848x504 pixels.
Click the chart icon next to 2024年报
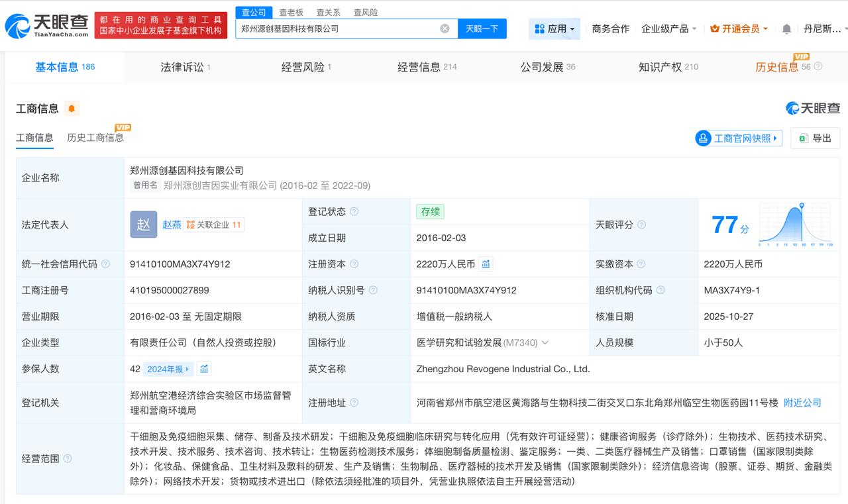(203, 369)
